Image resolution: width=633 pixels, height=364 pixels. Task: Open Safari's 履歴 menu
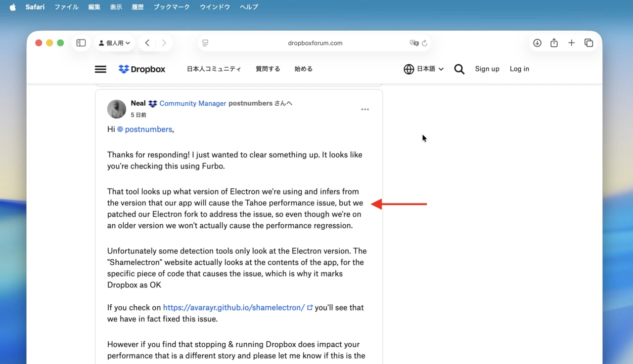coord(137,7)
